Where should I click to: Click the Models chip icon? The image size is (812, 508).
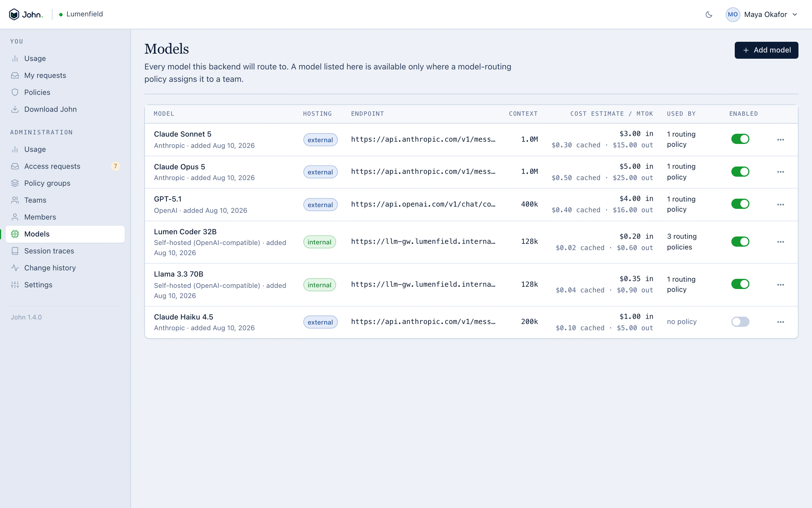click(15, 234)
